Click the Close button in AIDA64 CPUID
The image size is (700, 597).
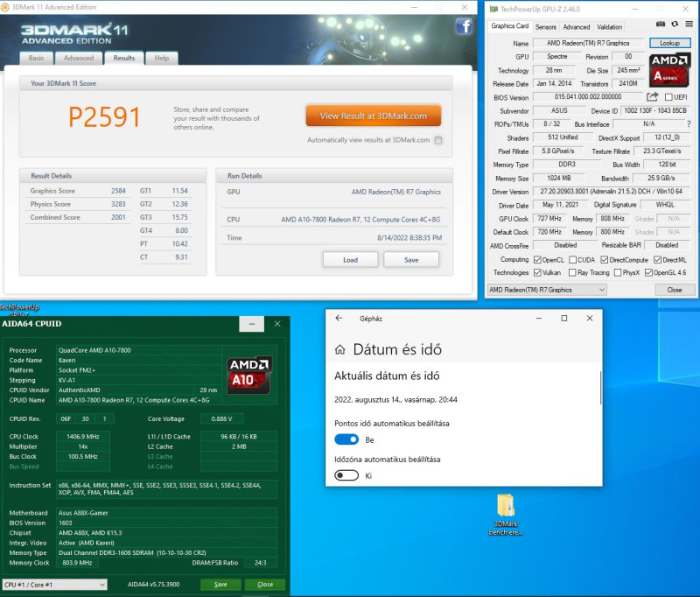click(x=265, y=585)
